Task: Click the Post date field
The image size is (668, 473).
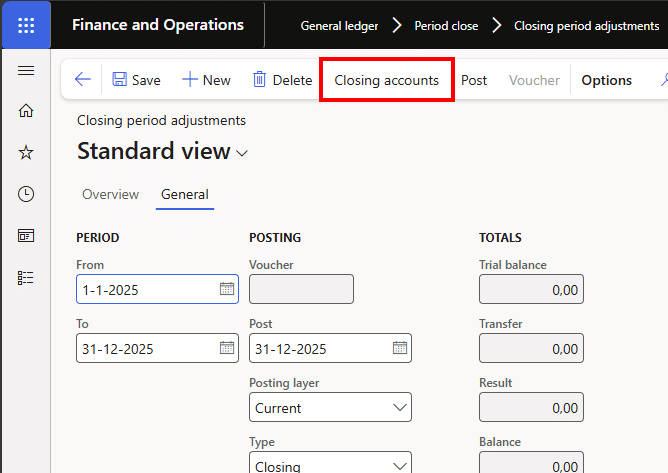Action: (330, 348)
